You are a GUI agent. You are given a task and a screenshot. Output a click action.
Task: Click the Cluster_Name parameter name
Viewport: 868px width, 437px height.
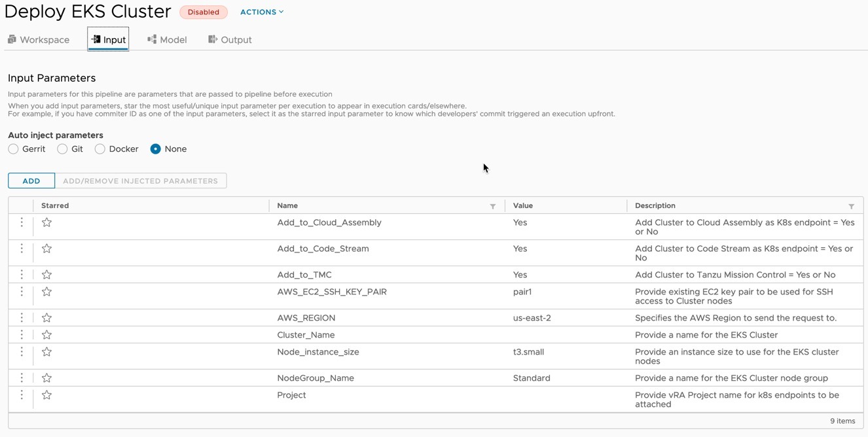tap(306, 335)
